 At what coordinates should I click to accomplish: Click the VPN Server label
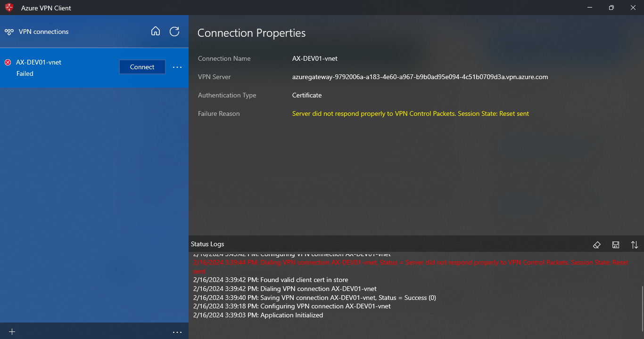coord(215,77)
